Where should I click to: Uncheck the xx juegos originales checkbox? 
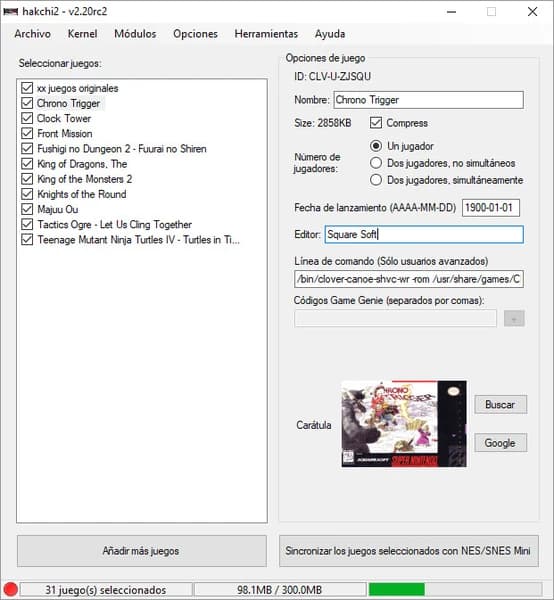[27, 88]
